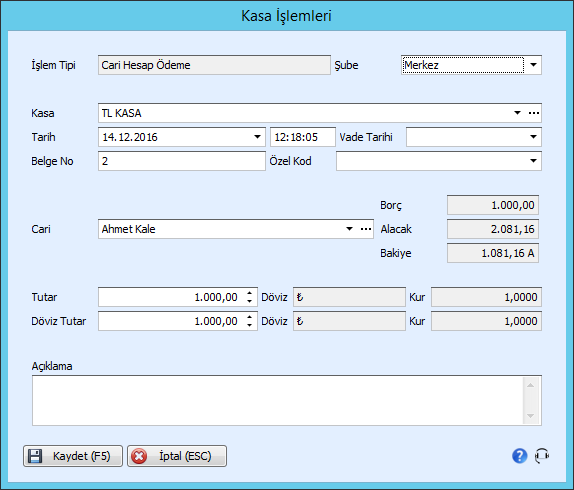This screenshot has width=574, height=490.
Task: Open the headset support icon
Action: pyautogui.click(x=542, y=456)
